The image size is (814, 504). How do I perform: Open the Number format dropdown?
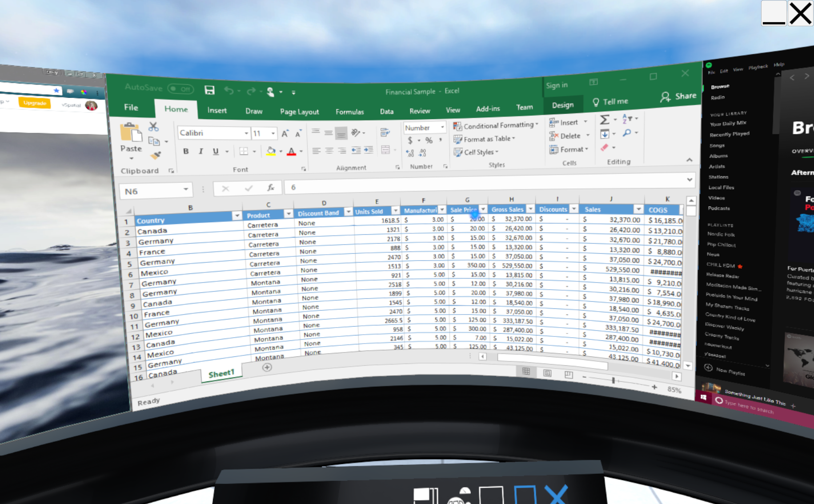pyautogui.click(x=442, y=128)
